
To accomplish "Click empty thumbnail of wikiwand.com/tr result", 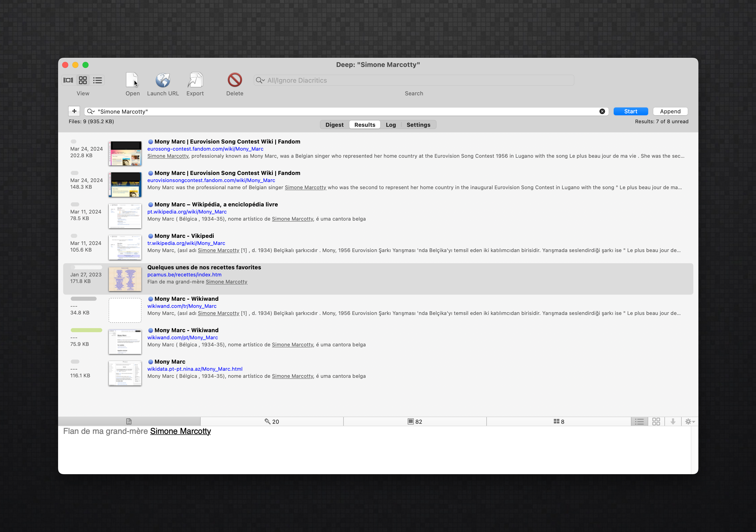I will 125,310.
